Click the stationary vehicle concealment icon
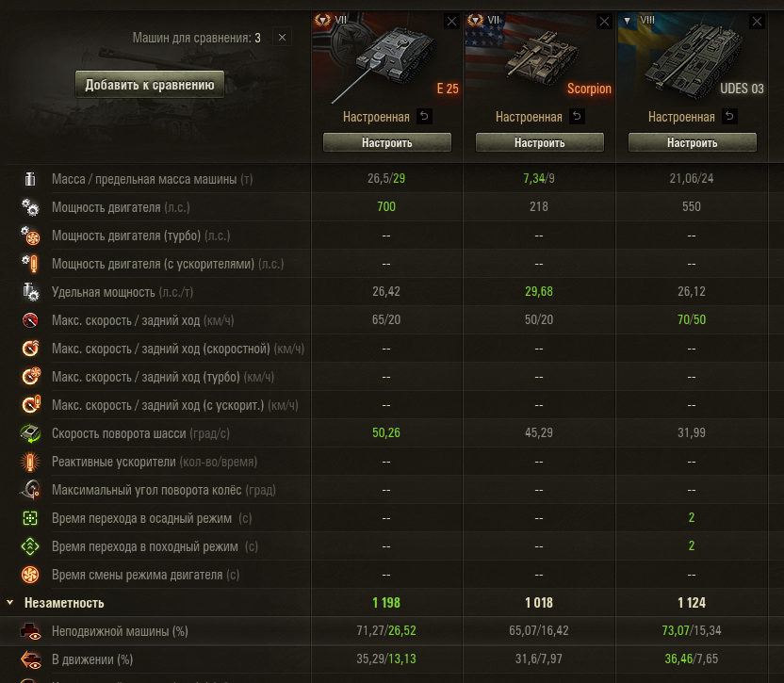This screenshot has width=784, height=683. [30, 631]
